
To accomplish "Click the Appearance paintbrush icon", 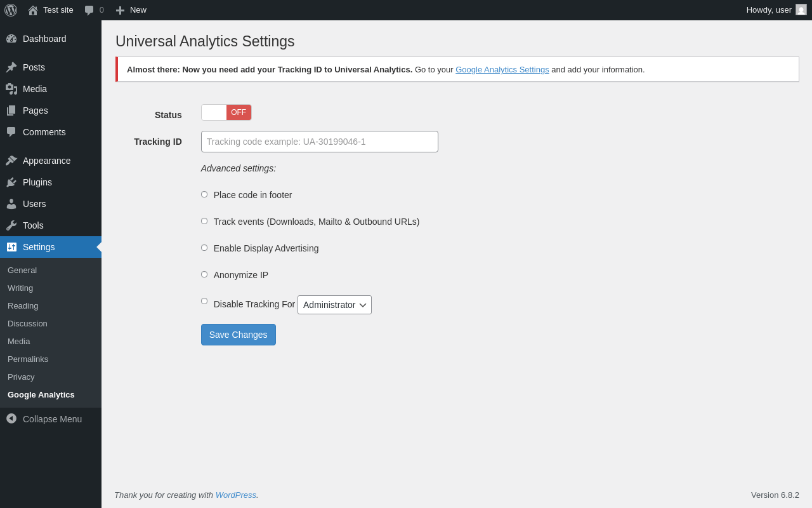I will pos(11,161).
